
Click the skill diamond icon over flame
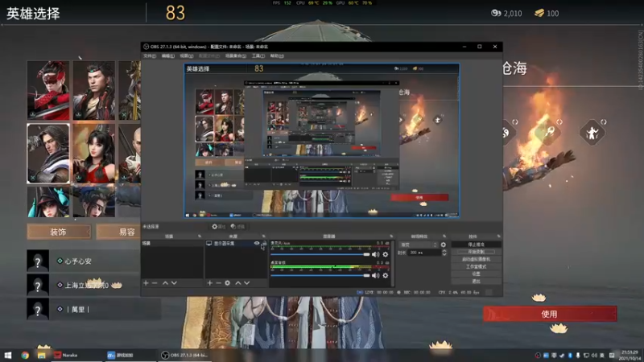[548, 132]
